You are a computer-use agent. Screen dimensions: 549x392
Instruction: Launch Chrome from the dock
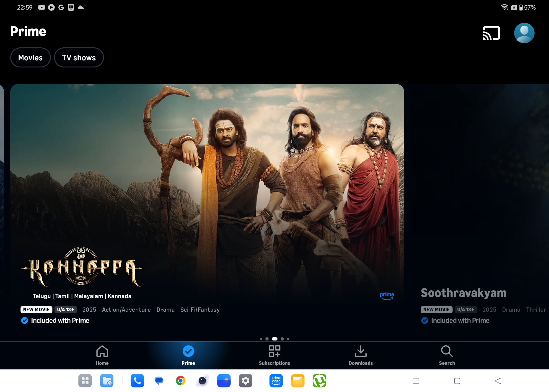pos(181,381)
